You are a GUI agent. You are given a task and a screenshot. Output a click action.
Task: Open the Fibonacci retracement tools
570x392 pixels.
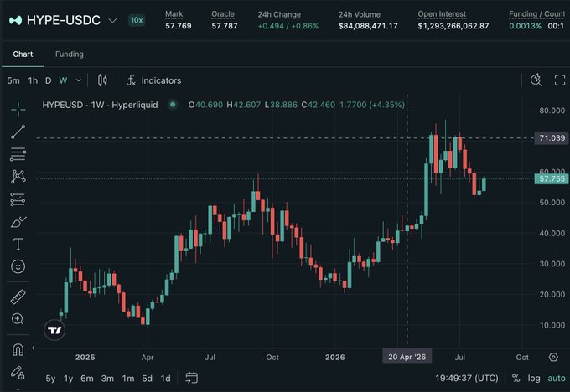pyautogui.click(x=18, y=154)
